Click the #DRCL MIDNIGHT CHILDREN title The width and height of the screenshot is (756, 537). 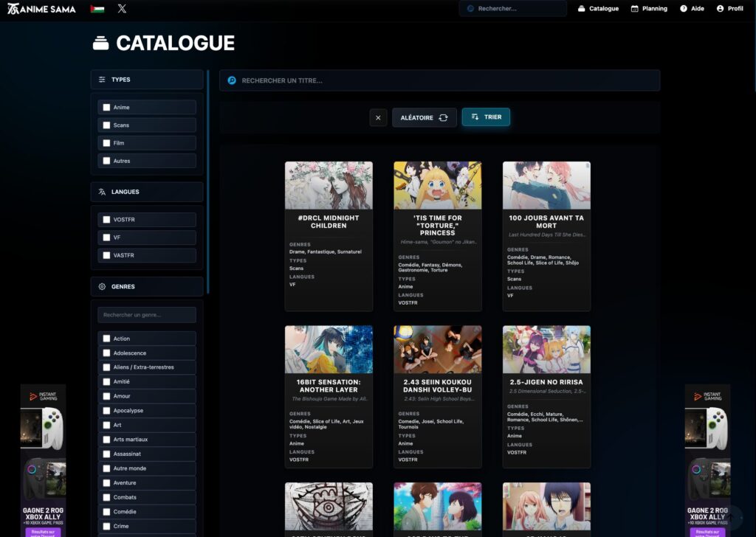tap(329, 222)
